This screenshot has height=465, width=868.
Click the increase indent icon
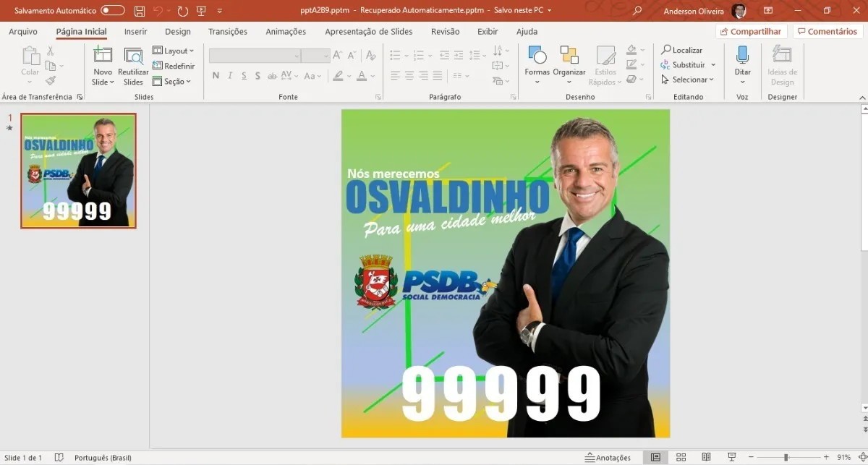[x=459, y=56]
